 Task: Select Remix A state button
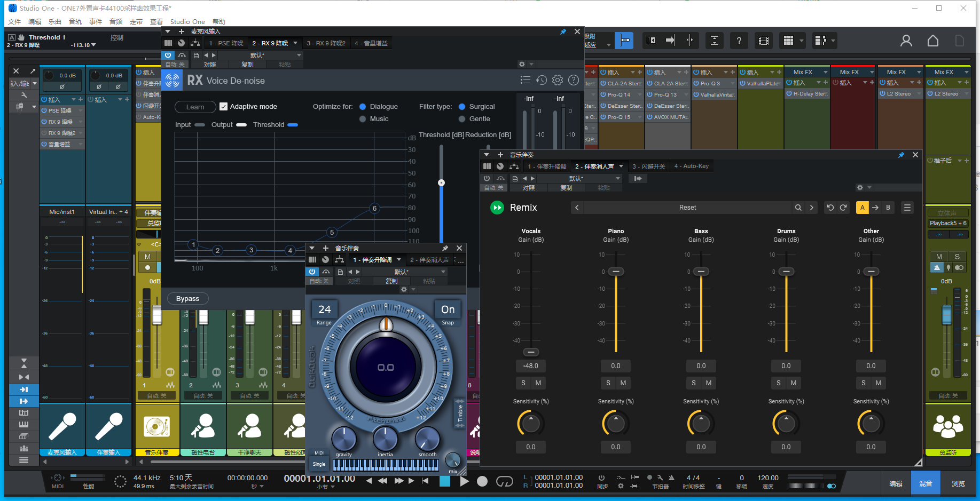coord(862,208)
